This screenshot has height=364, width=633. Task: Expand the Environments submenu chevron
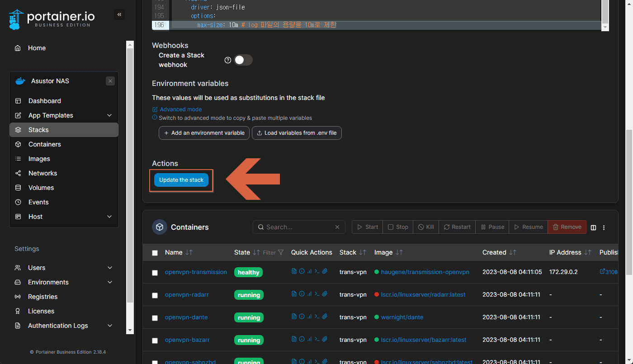(110, 282)
